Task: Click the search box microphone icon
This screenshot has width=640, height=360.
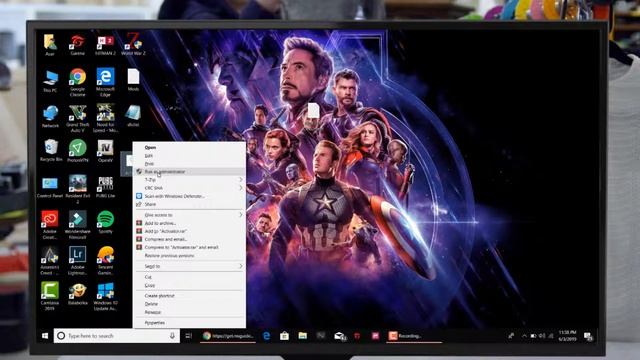Action: (172, 336)
